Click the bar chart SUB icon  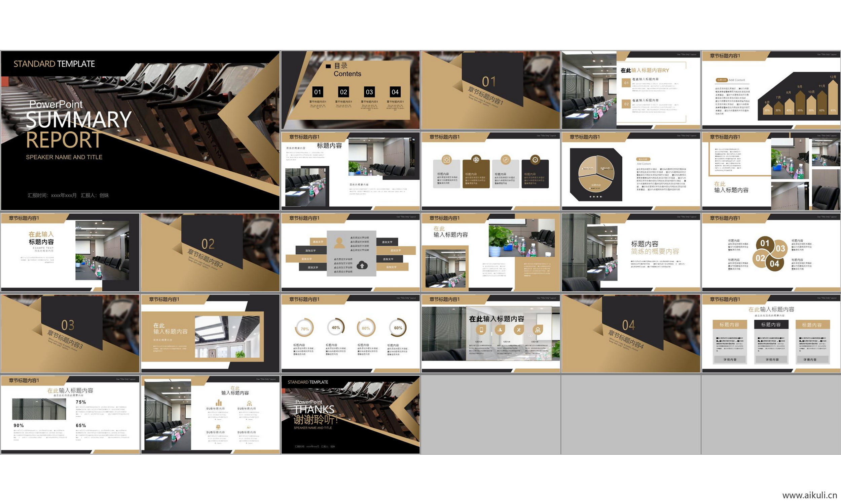tap(219, 403)
